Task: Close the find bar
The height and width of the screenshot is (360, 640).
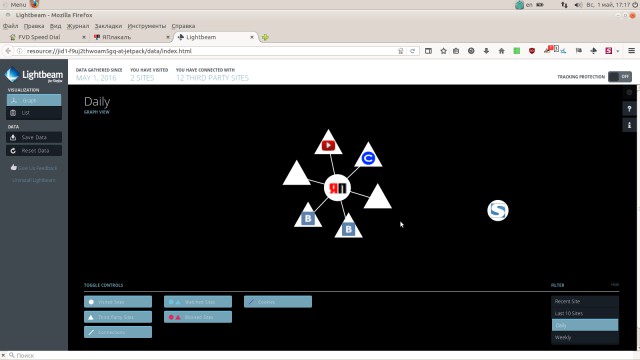Action: (3, 356)
